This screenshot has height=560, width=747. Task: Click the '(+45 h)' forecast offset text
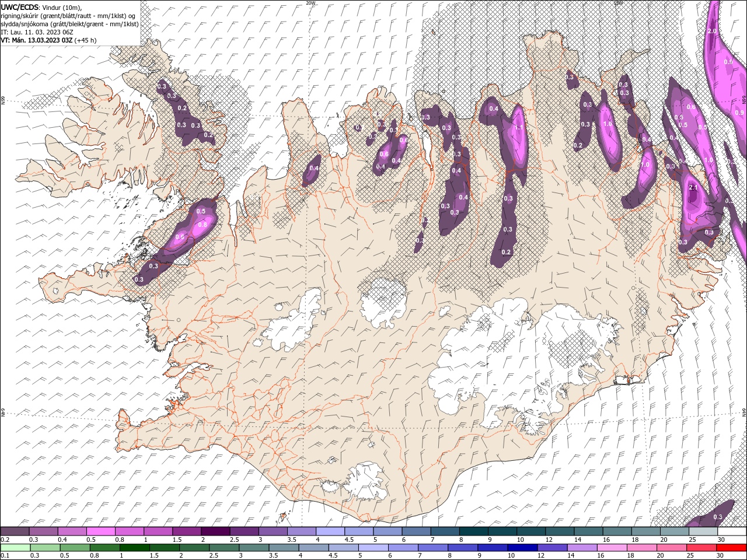pos(85,40)
